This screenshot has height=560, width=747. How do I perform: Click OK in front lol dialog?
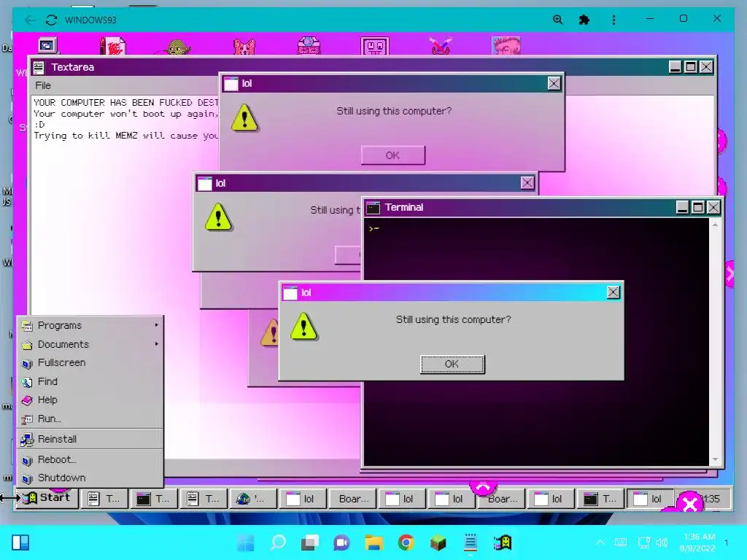[x=452, y=365]
